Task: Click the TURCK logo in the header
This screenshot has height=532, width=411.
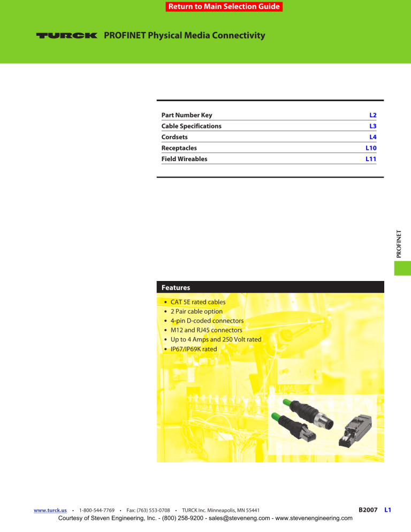Action: pyautogui.click(x=66, y=35)
